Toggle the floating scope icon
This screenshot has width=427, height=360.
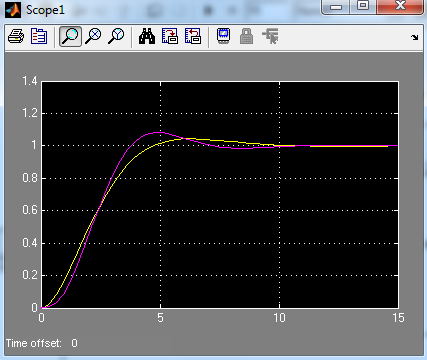[223, 36]
